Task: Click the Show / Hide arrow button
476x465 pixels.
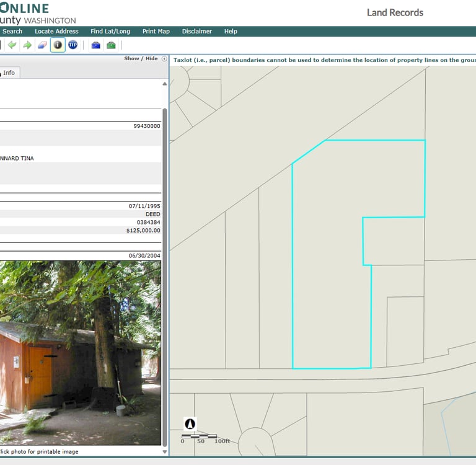Action: (164, 59)
